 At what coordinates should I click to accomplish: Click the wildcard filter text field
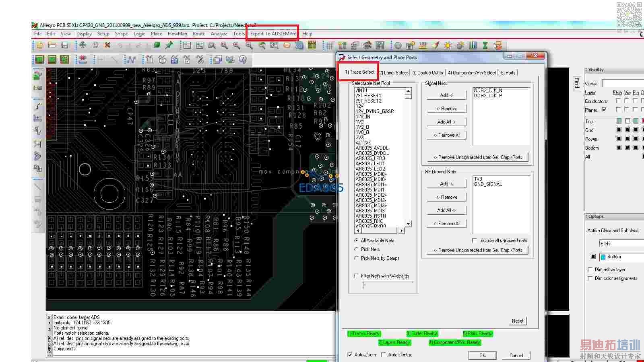point(388,285)
